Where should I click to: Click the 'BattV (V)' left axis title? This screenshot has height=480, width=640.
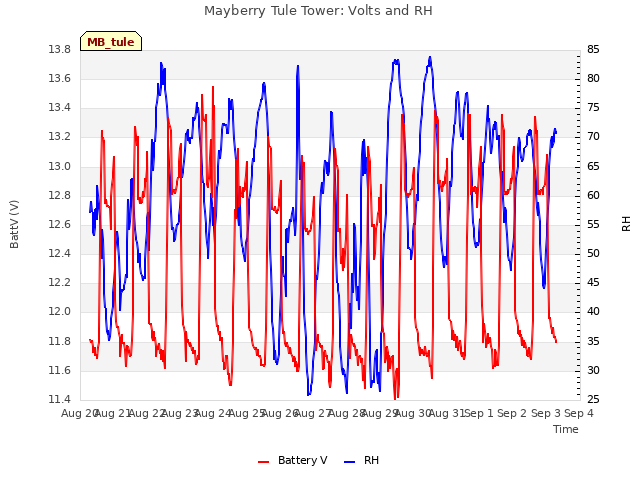coord(14,224)
